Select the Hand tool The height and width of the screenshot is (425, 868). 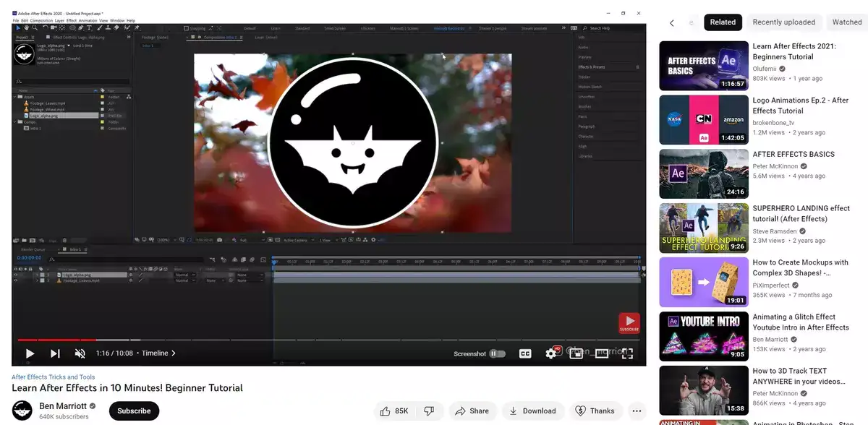pos(27,28)
